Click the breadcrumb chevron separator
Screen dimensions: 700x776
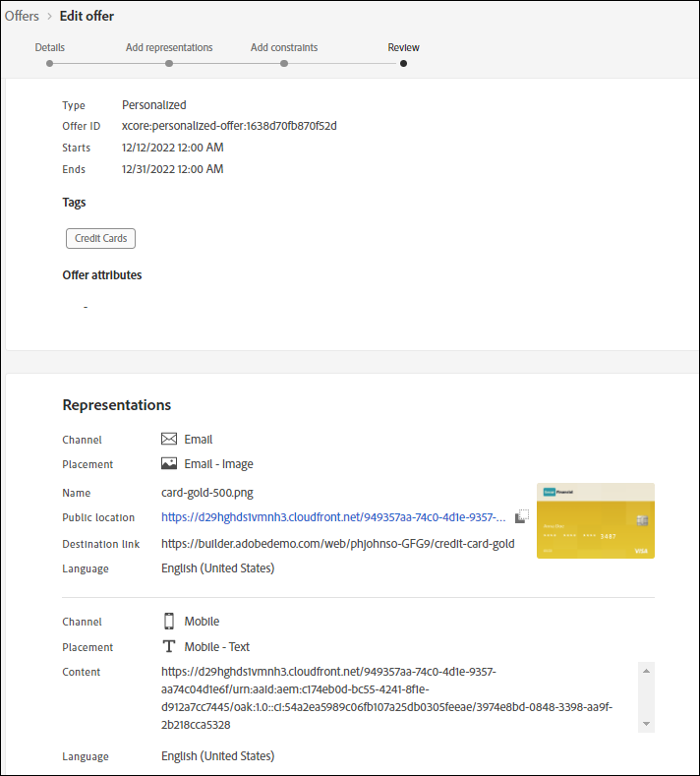(49, 17)
